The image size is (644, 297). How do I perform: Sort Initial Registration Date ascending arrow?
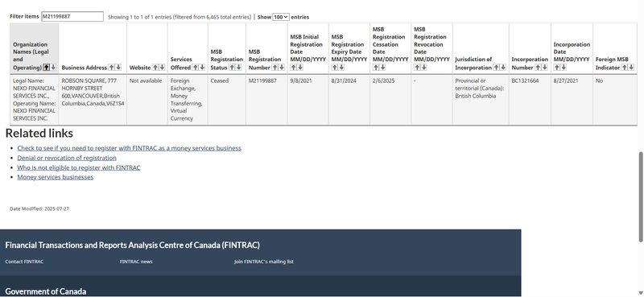[293, 68]
